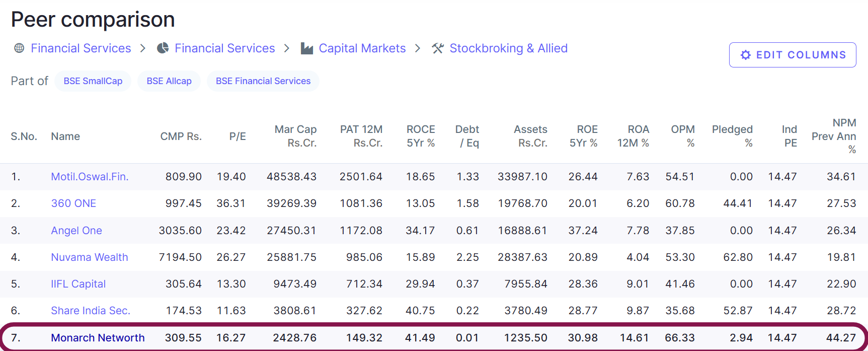Click Motil.Oswal market cap value 48538.43

(x=291, y=177)
